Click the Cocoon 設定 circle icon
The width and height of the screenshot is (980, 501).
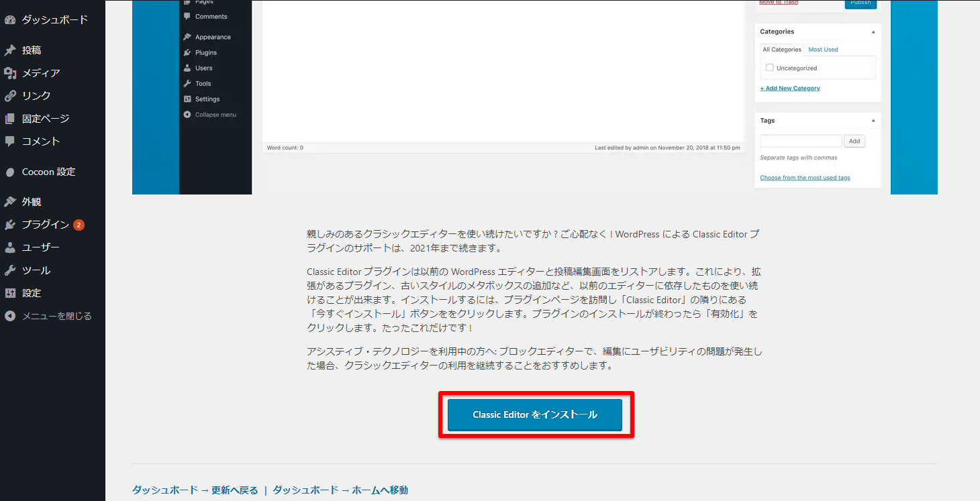10,172
